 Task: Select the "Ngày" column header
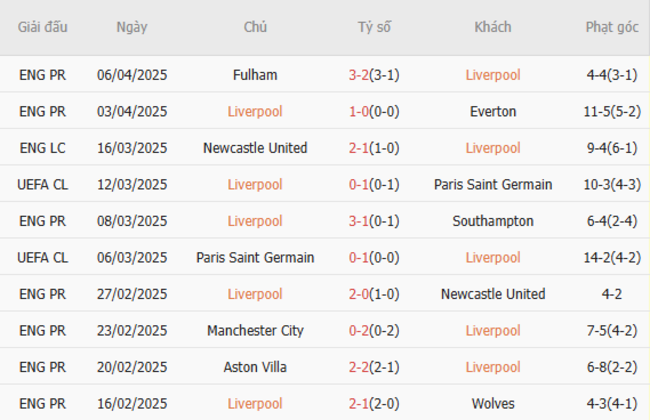(131, 27)
